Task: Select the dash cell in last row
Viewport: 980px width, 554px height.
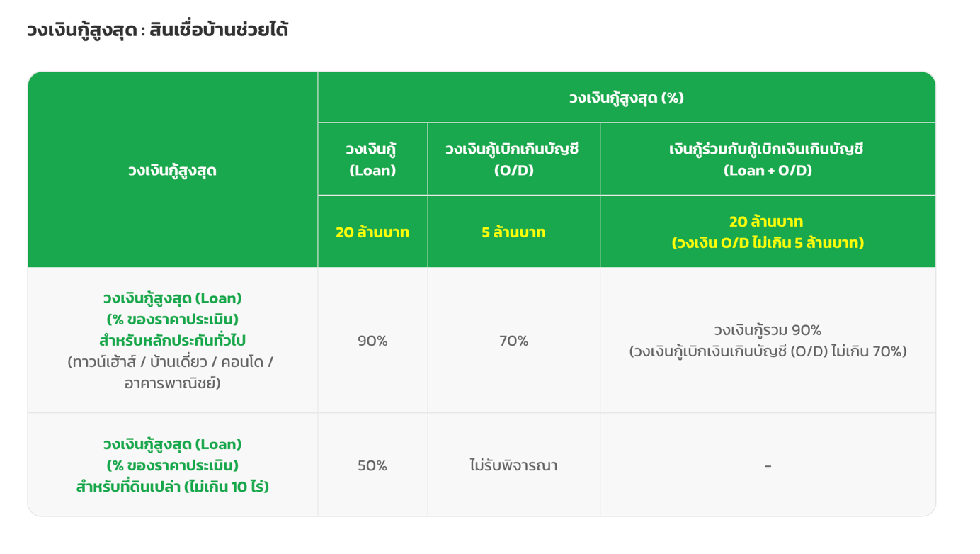Action: (x=768, y=465)
